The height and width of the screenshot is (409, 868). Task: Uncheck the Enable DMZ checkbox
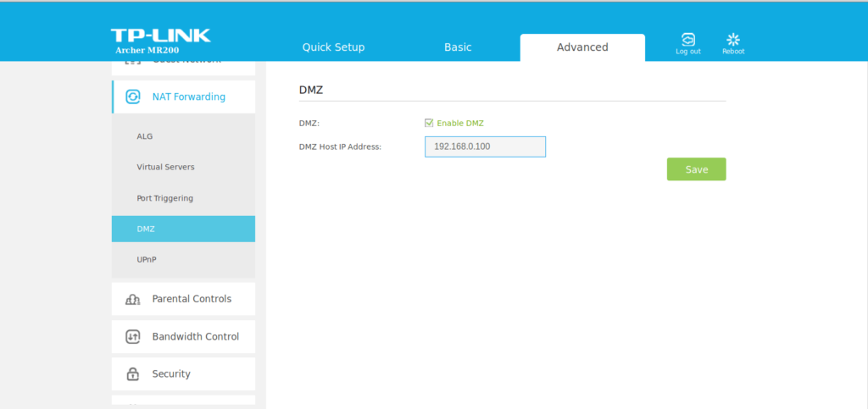point(429,123)
